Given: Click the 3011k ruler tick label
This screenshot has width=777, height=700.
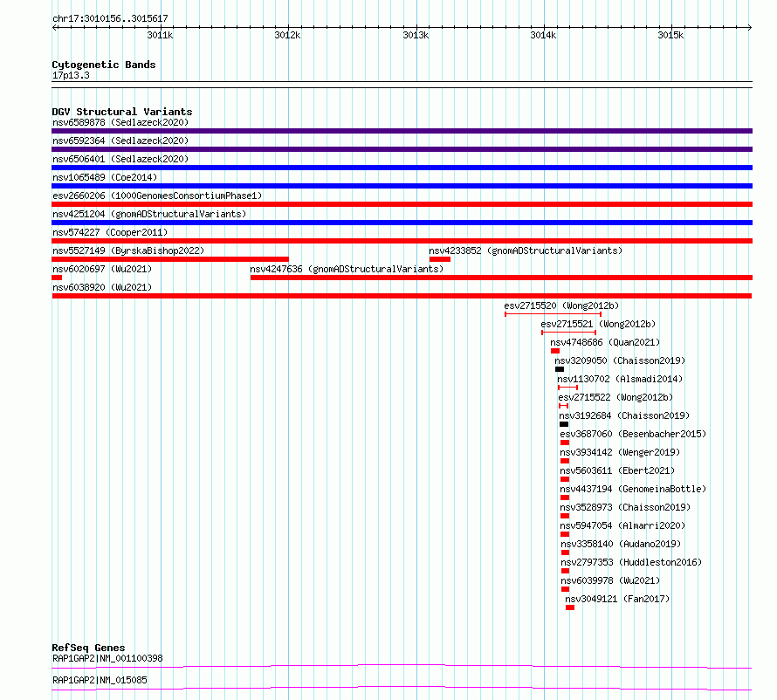Looking at the screenshot, I should (x=160, y=35).
